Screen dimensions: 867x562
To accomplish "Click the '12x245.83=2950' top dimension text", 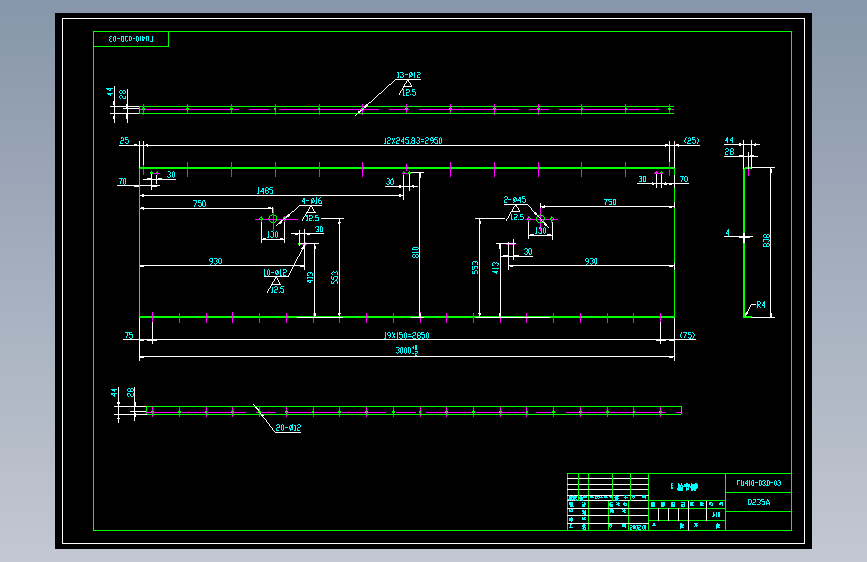I will [x=413, y=140].
